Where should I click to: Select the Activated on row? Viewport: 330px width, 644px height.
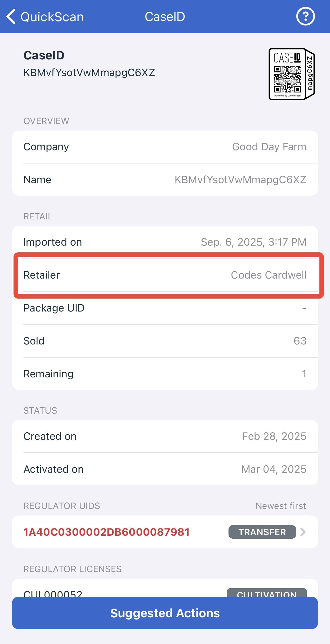click(x=165, y=469)
